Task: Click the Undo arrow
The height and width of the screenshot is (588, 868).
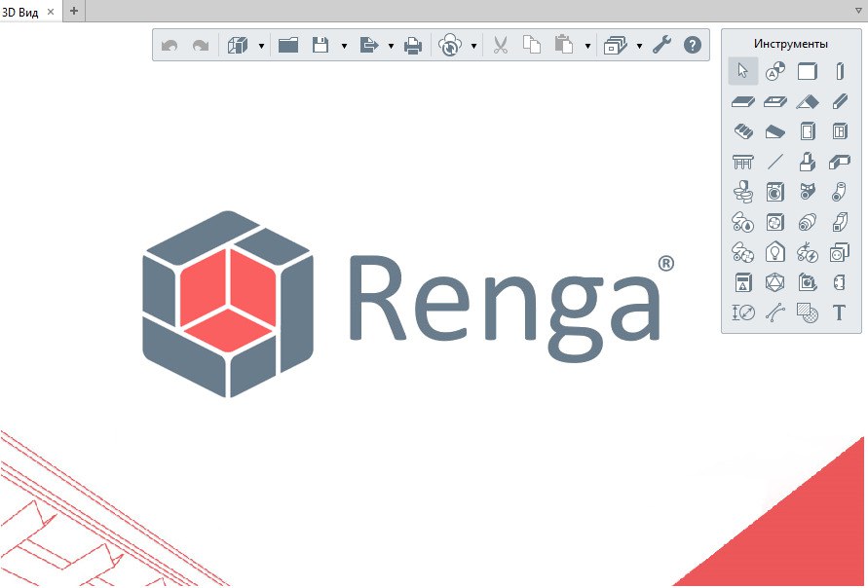Action: pyautogui.click(x=170, y=46)
